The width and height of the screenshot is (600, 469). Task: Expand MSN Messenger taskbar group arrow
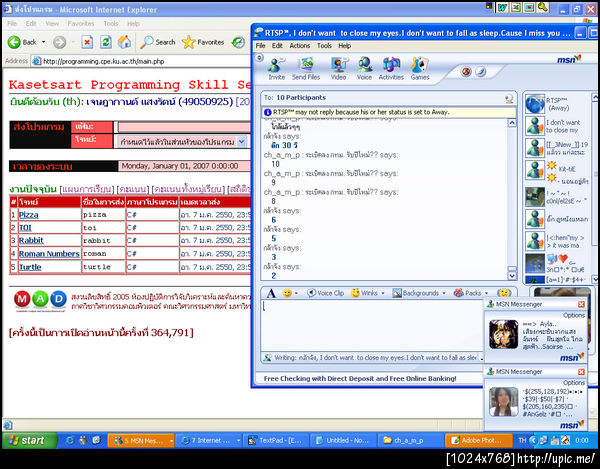click(171, 441)
